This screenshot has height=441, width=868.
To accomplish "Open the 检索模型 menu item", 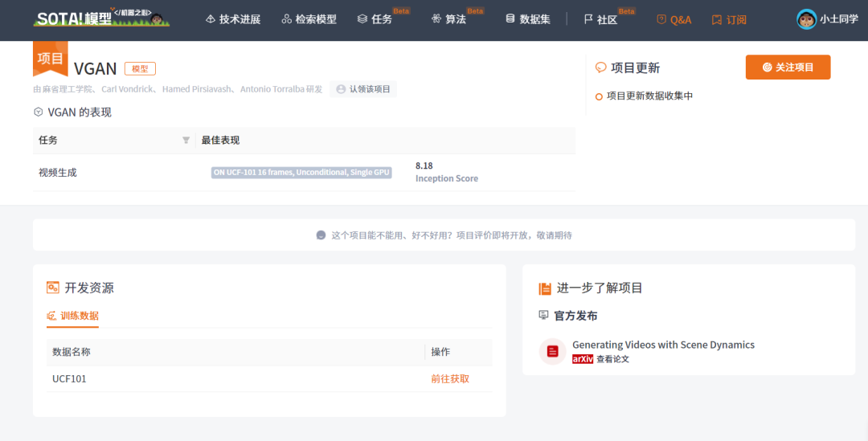I will (309, 19).
